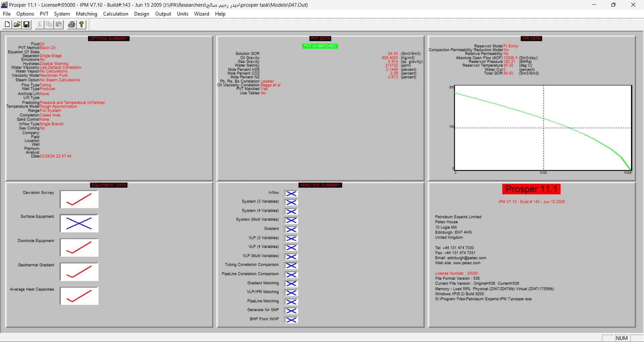
Task: Open the Geothermal Gradient status box
Action: [x=79, y=272]
